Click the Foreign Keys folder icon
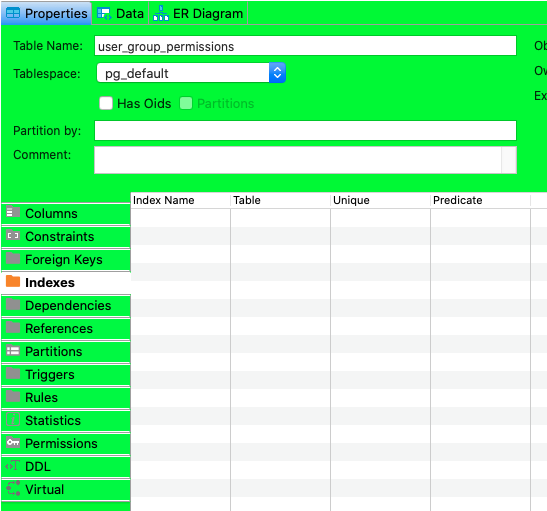The height and width of the screenshot is (511, 547). pyautogui.click(x=13, y=258)
